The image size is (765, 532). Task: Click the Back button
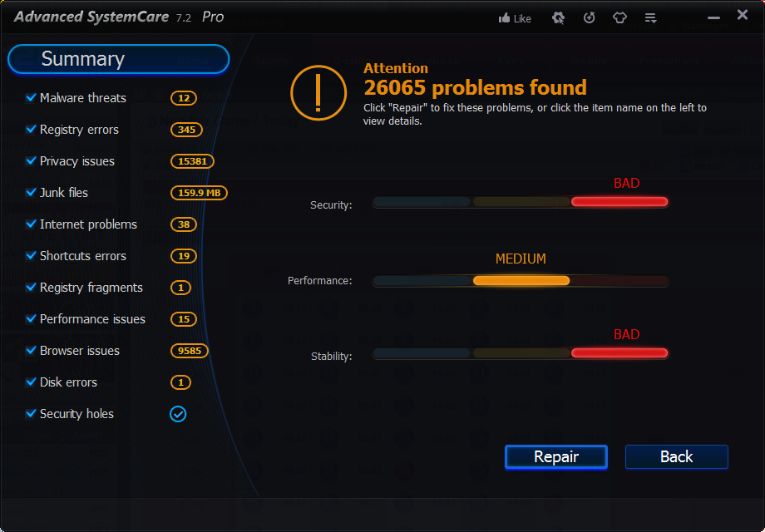click(x=677, y=457)
